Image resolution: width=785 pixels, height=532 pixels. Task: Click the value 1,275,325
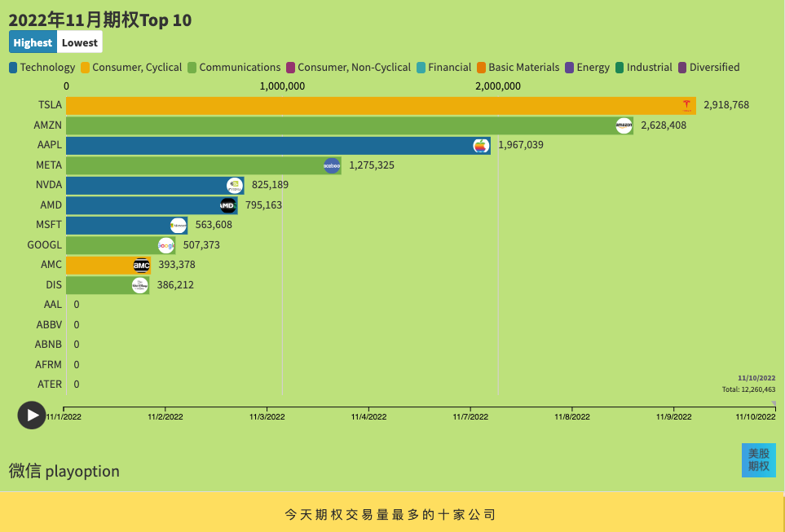(372, 165)
